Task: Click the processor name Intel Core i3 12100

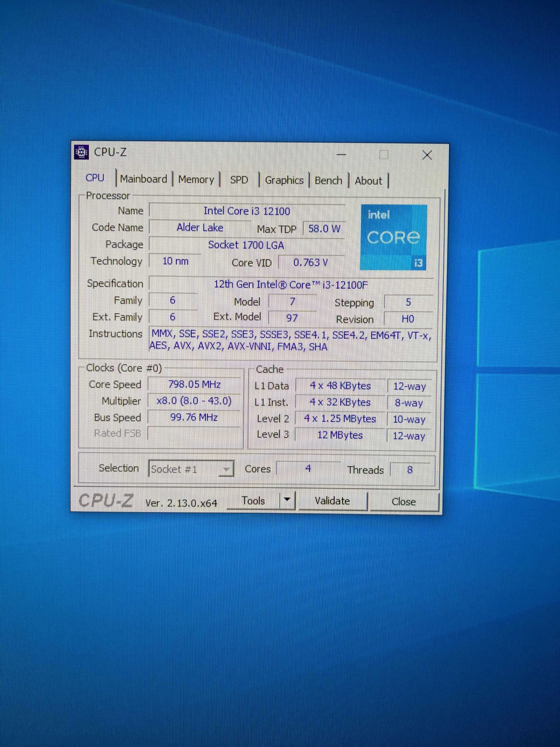Action: [x=247, y=211]
